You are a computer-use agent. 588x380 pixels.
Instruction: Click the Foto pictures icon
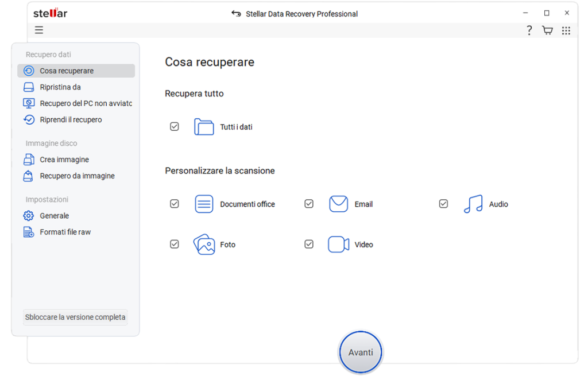(x=204, y=245)
